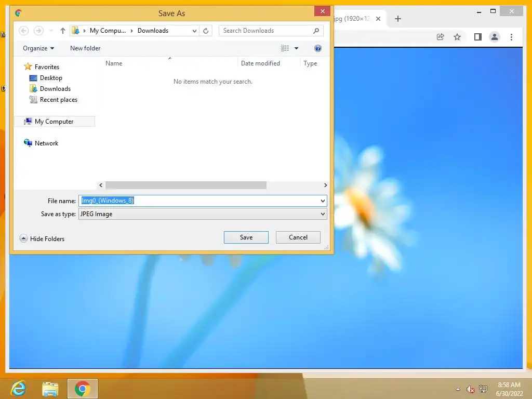Screen dimensions: 532x399
Task: Open the Save as type combo box
Action: (x=203, y=214)
